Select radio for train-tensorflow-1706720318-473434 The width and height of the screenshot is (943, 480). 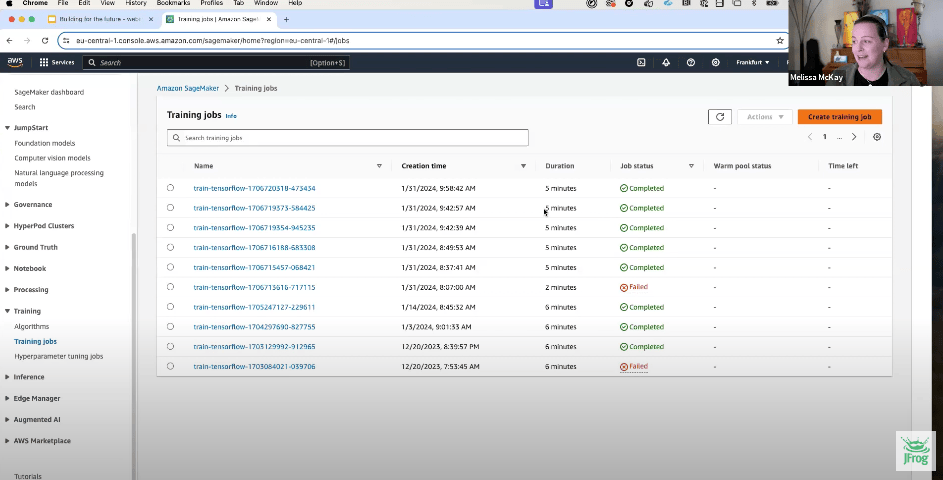[x=170, y=188]
